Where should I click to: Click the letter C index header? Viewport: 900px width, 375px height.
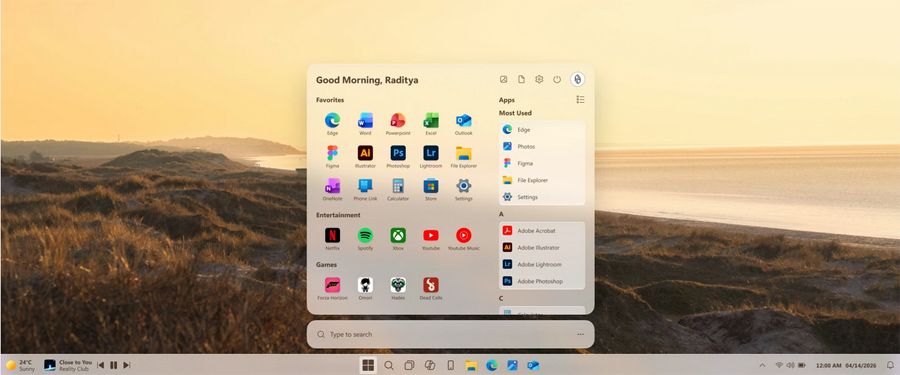501,298
